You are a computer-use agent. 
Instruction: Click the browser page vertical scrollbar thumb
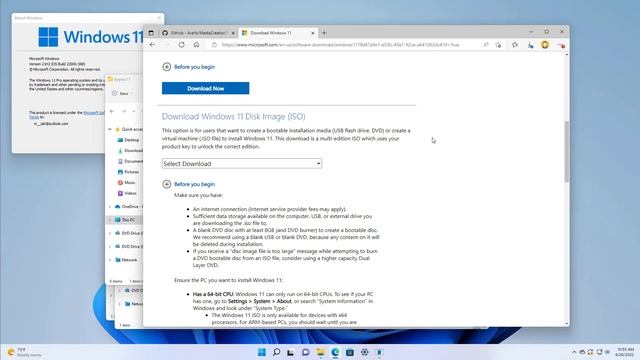click(567, 151)
